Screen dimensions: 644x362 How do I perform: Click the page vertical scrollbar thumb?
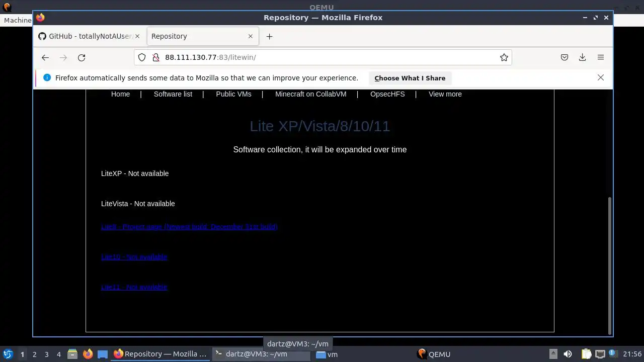610,265
